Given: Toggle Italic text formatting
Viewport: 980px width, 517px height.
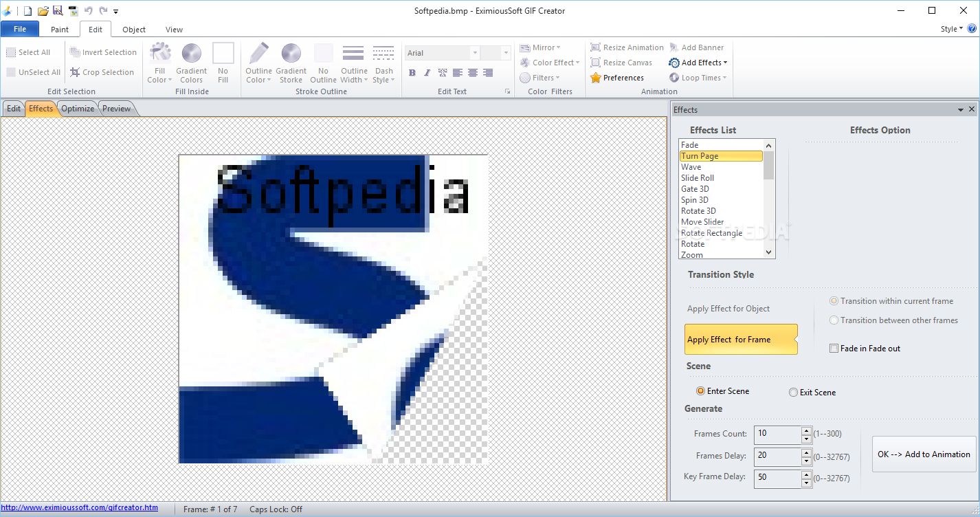Looking at the screenshot, I should (427, 72).
